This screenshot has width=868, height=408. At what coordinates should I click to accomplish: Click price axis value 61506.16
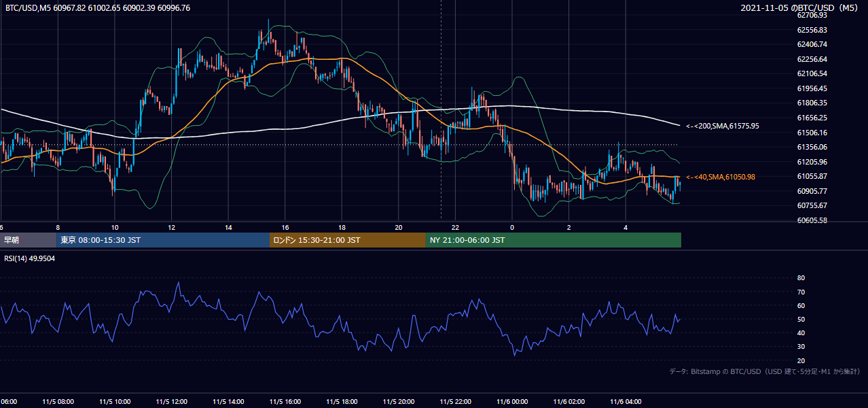tap(812, 133)
